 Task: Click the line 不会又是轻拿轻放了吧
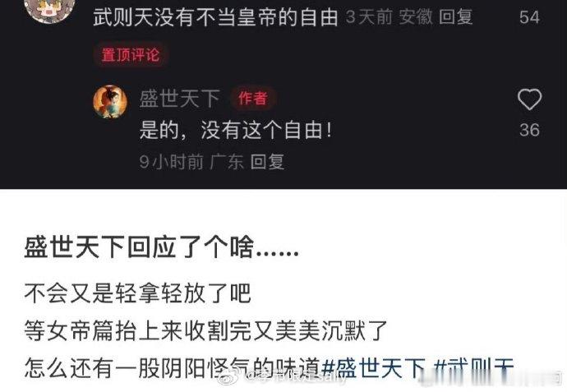[x=137, y=293]
